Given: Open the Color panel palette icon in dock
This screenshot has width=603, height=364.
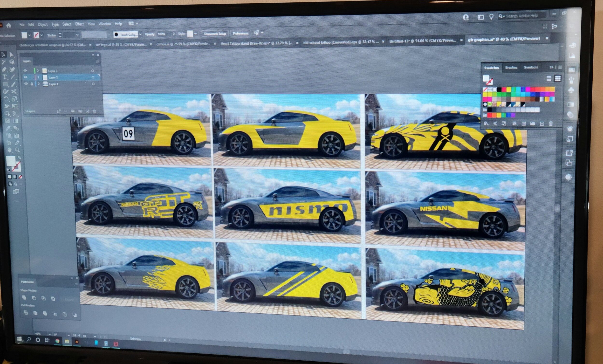Looking at the screenshot, I should coord(573,45).
